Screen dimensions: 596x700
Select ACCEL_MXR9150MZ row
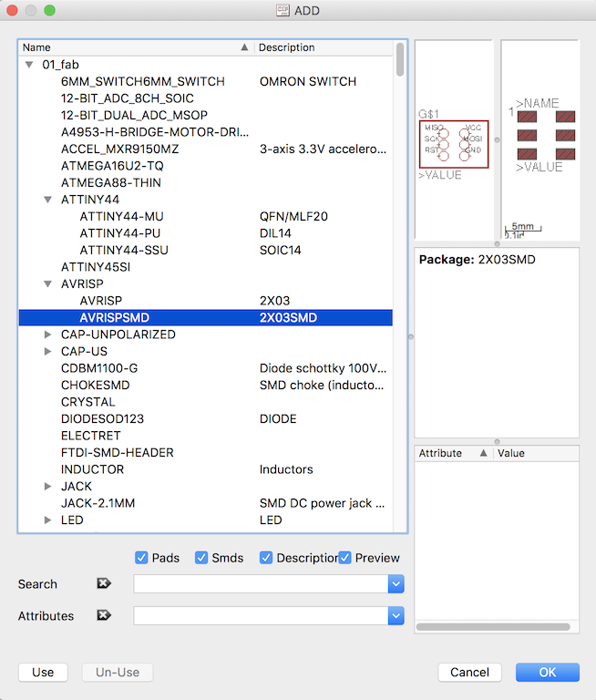coord(205,149)
